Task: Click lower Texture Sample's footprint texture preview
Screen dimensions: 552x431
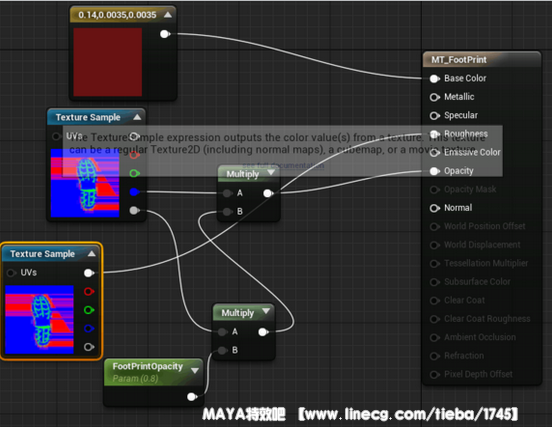Action: (39, 320)
